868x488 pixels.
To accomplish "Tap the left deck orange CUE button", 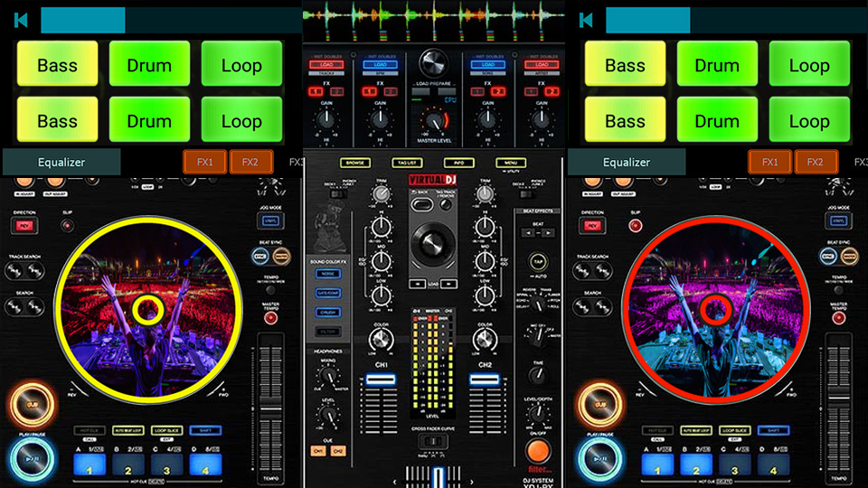I will (33, 405).
